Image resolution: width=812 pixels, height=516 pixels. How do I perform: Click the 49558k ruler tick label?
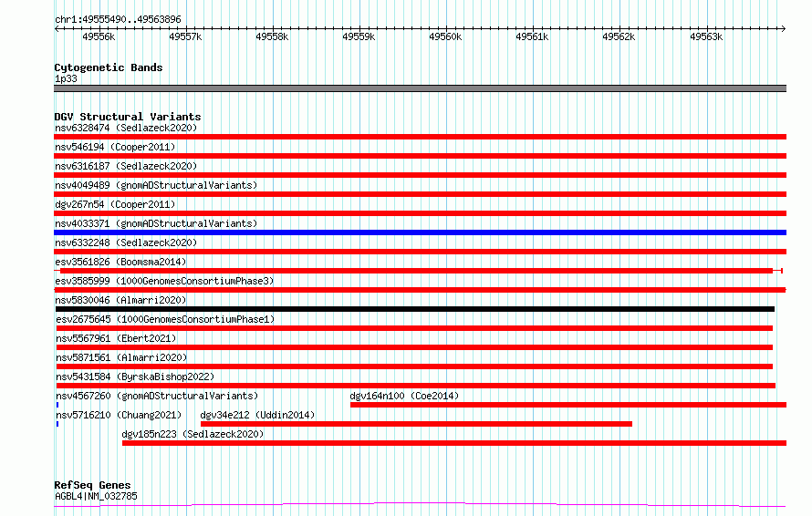(x=272, y=36)
